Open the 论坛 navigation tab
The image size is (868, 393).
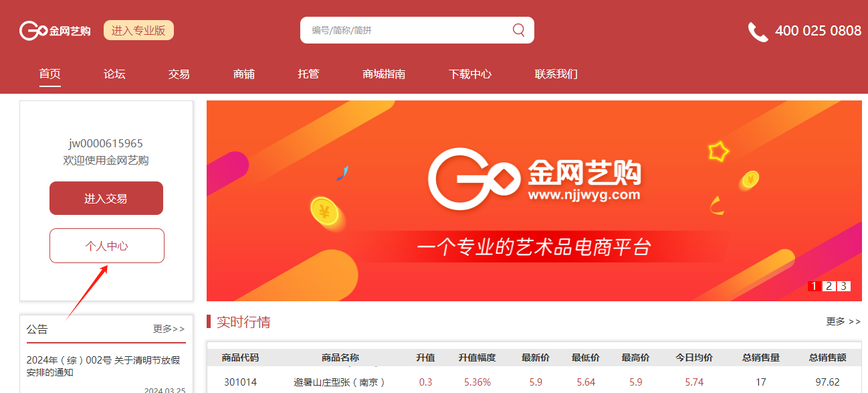(x=114, y=74)
